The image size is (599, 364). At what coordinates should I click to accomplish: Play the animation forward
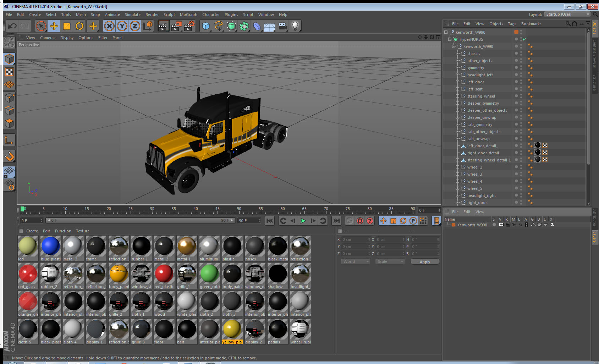(x=303, y=221)
